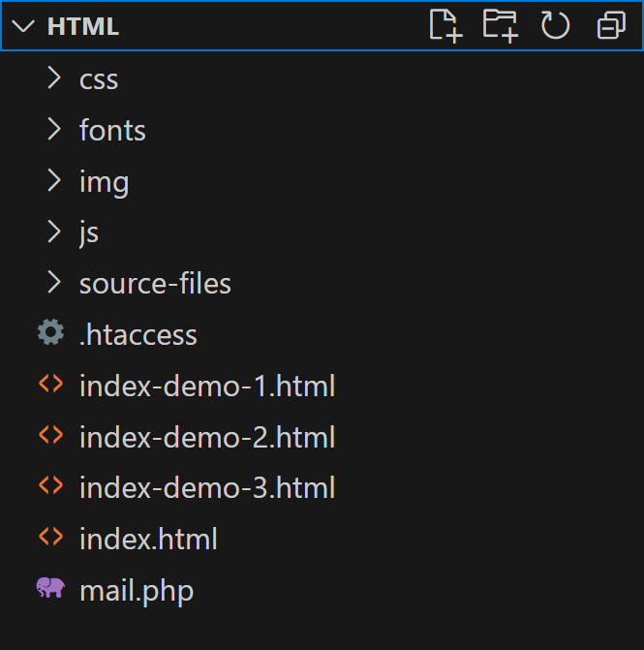Select the source-files folder name
The image size is (644, 650).
(x=155, y=284)
